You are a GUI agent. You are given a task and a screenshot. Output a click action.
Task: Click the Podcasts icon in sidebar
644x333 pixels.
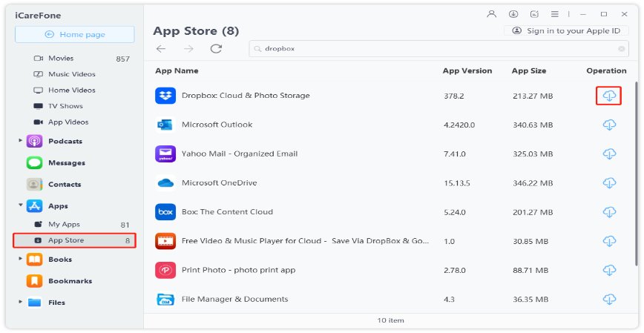click(x=34, y=141)
